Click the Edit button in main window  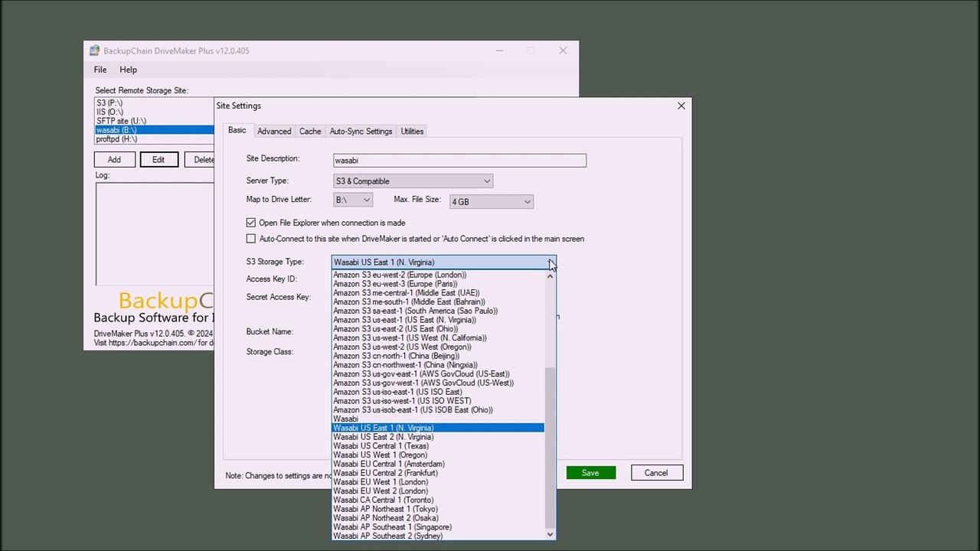click(158, 159)
